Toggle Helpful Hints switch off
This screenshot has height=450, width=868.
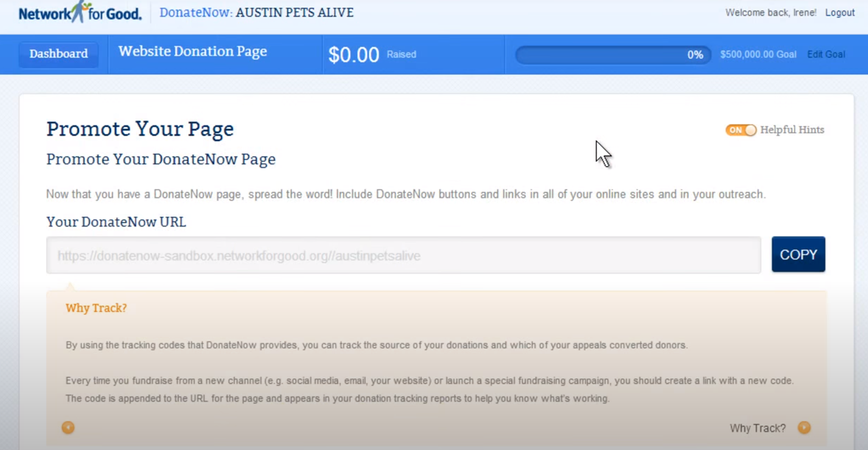(x=741, y=130)
